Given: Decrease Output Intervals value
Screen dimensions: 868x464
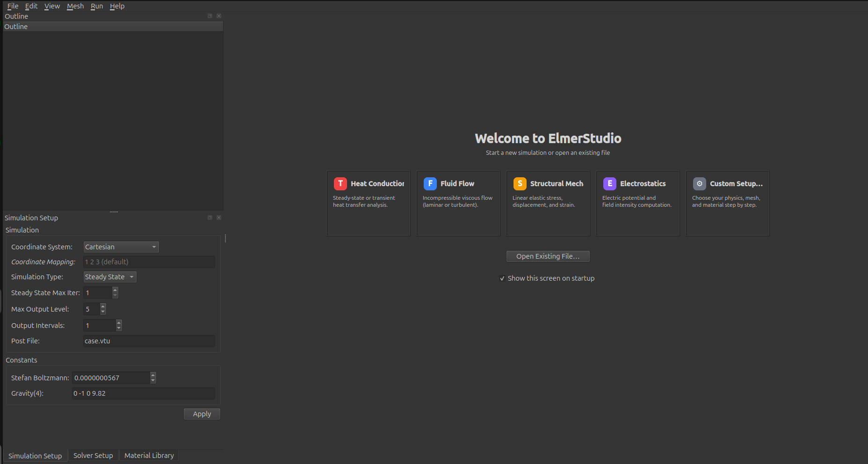Looking at the screenshot, I should [119, 328].
